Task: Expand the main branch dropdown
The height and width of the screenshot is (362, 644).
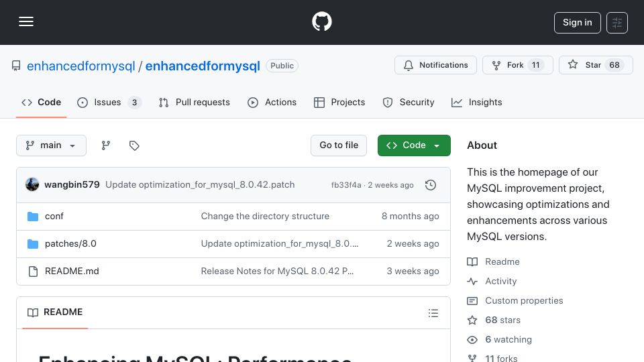Action: tap(52, 145)
